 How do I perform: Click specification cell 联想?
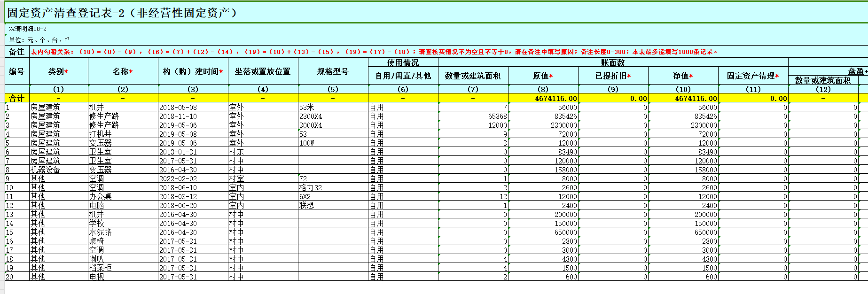pos(333,205)
